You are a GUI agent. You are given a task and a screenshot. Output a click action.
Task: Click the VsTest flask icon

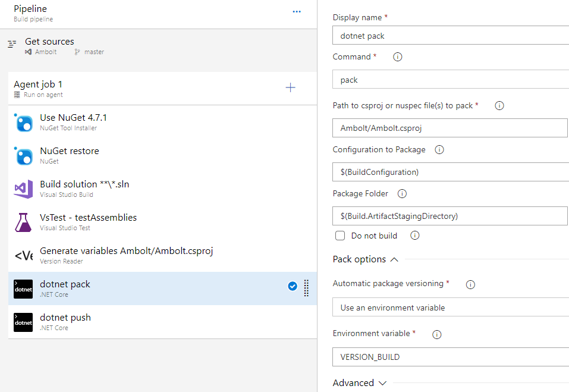(24, 222)
